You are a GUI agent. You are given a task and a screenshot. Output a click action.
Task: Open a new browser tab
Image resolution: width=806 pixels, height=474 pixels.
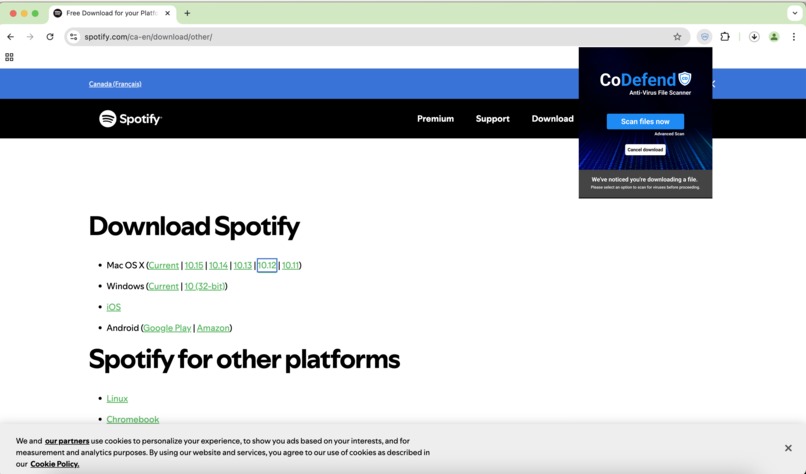187,13
